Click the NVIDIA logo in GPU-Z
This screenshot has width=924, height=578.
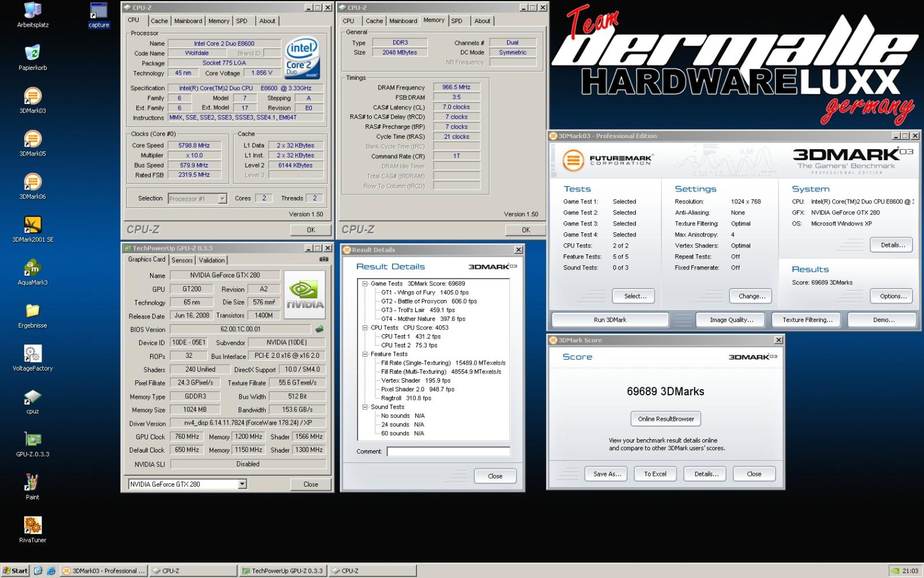305,294
